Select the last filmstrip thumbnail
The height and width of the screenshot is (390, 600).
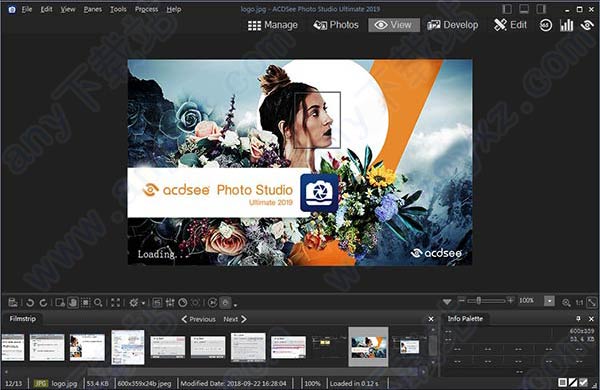(x=409, y=347)
